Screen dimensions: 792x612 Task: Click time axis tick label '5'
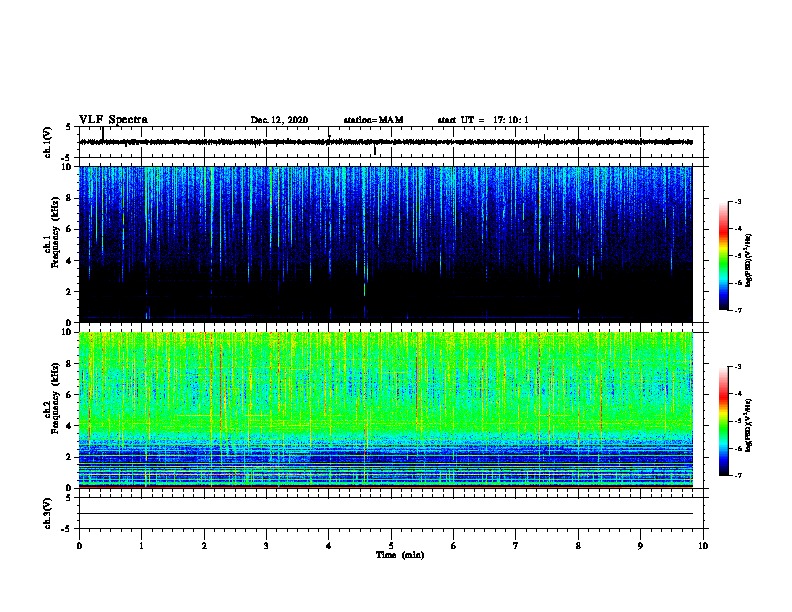391,545
